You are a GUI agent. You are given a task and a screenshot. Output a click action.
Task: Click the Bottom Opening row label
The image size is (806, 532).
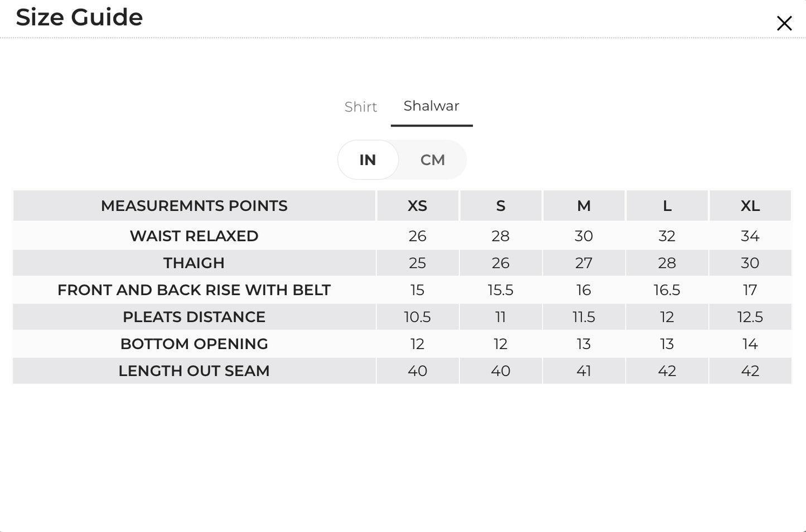click(x=194, y=344)
